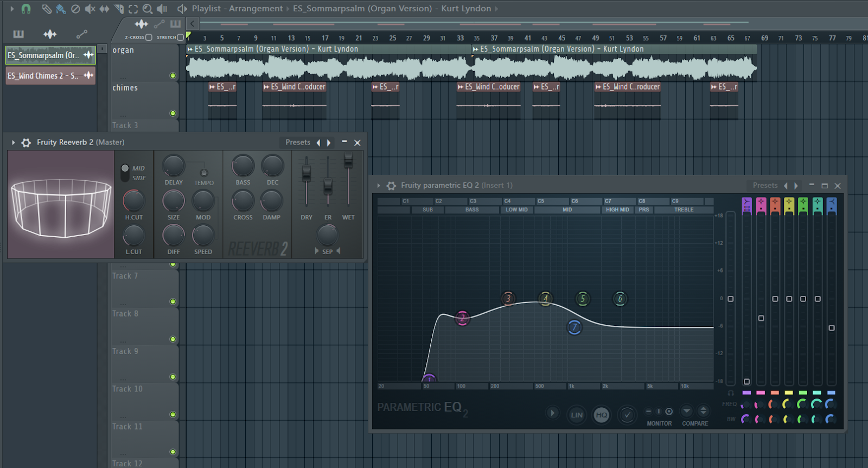The height and width of the screenshot is (468, 868).
Task: Select ES_Wind Chimes 2 clip in picker
Action: coord(50,75)
